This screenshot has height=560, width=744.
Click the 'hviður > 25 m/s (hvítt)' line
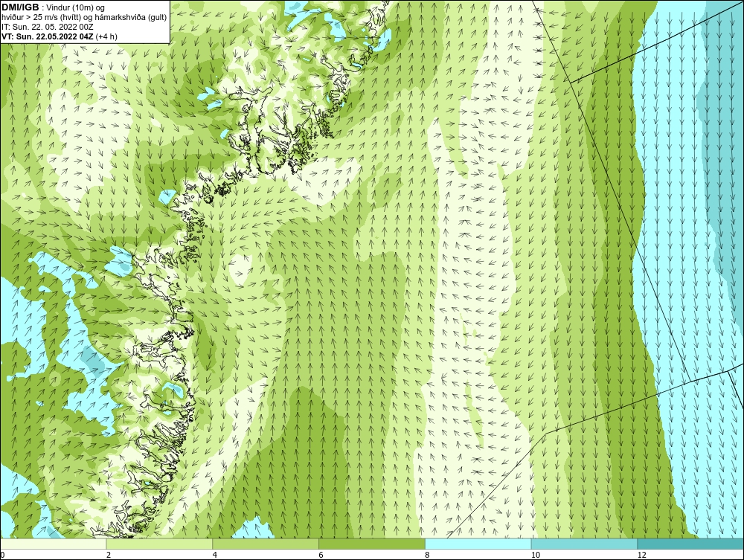click(x=41, y=18)
